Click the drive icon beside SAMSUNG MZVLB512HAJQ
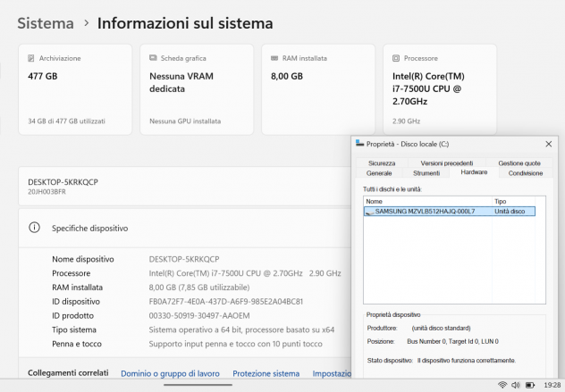Image resolution: width=565 pixels, height=392 pixels. tap(370, 212)
